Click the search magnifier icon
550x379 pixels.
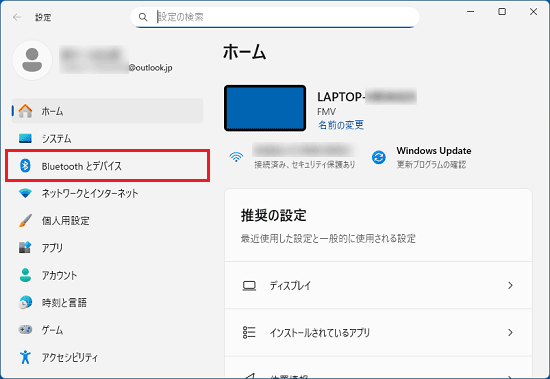(x=143, y=17)
